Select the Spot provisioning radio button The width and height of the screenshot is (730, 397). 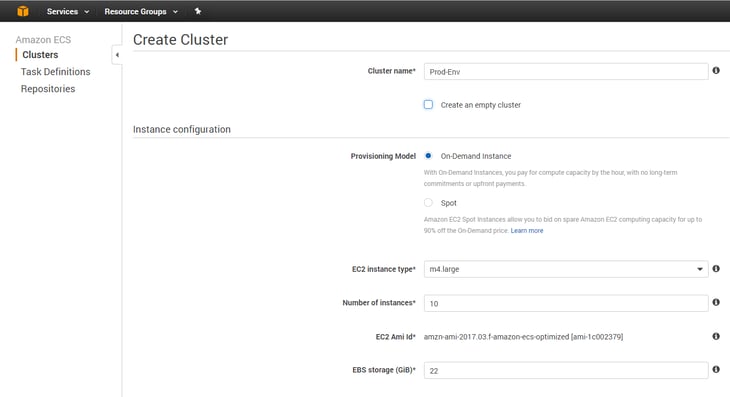[428, 202]
